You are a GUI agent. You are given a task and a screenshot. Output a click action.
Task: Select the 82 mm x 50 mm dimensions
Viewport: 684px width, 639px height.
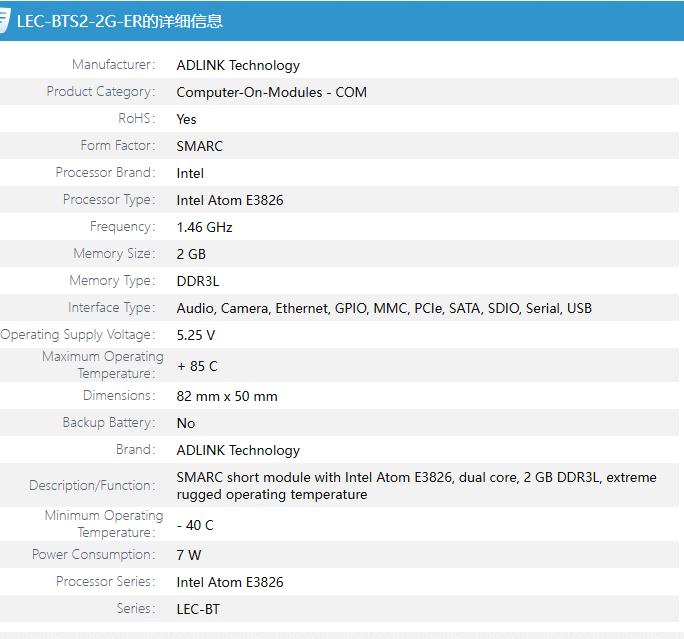(x=227, y=396)
